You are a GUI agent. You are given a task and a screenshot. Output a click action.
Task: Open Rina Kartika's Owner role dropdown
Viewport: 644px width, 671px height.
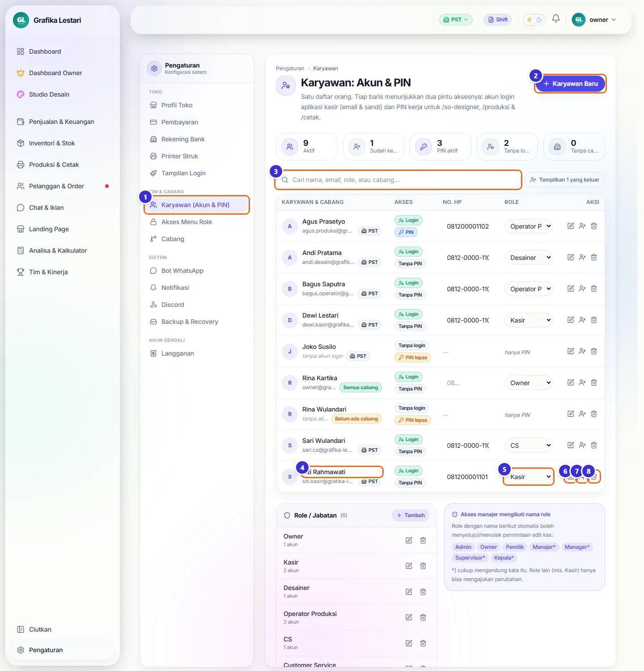[529, 383]
